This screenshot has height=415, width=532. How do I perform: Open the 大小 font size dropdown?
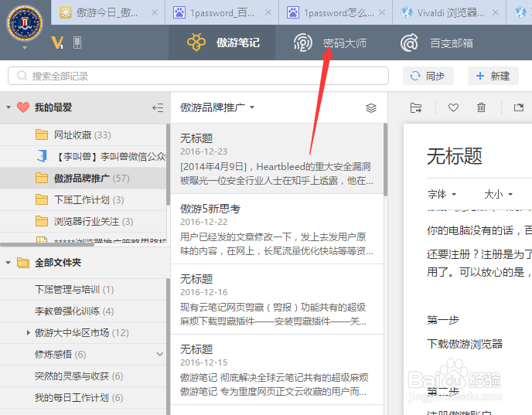[498, 194]
